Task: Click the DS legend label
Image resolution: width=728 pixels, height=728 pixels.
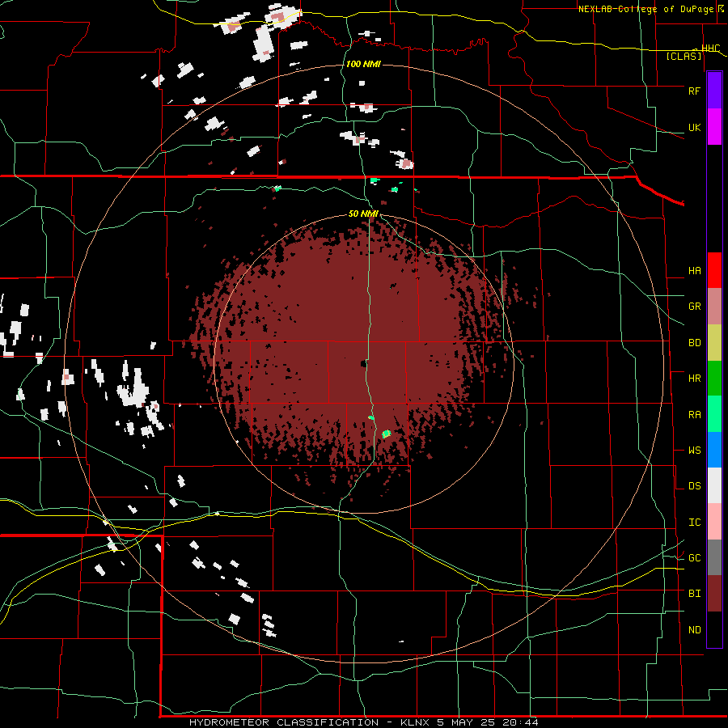Action: click(x=694, y=485)
